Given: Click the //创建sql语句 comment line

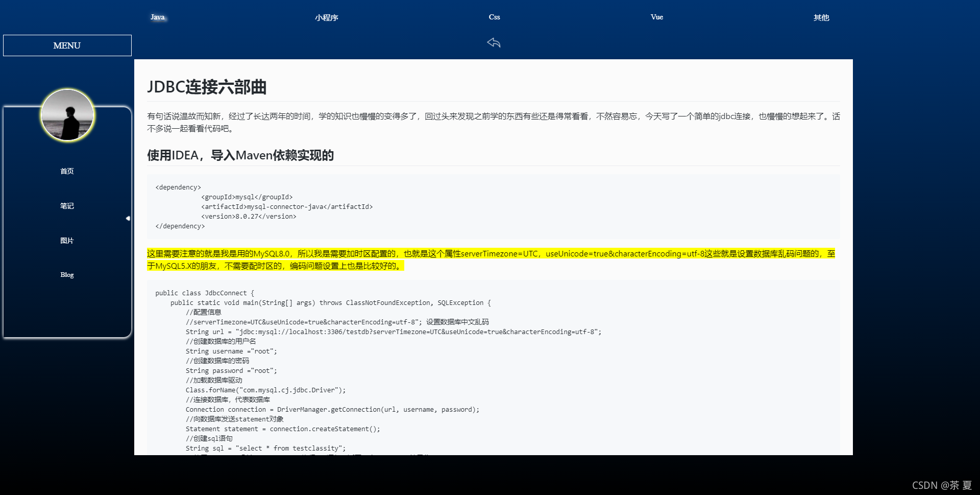Looking at the screenshot, I should [209, 439].
